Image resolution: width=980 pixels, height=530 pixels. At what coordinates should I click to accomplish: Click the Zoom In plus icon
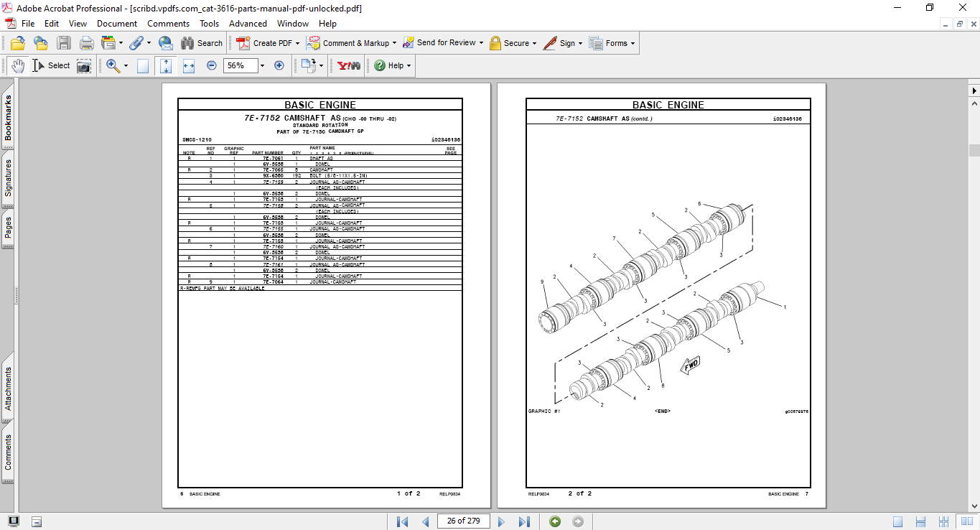tap(279, 65)
